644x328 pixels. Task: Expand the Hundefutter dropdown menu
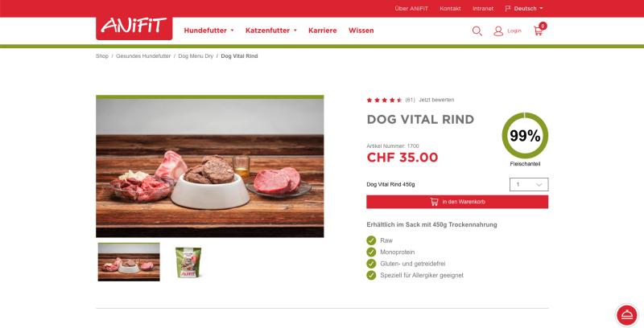[208, 31]
